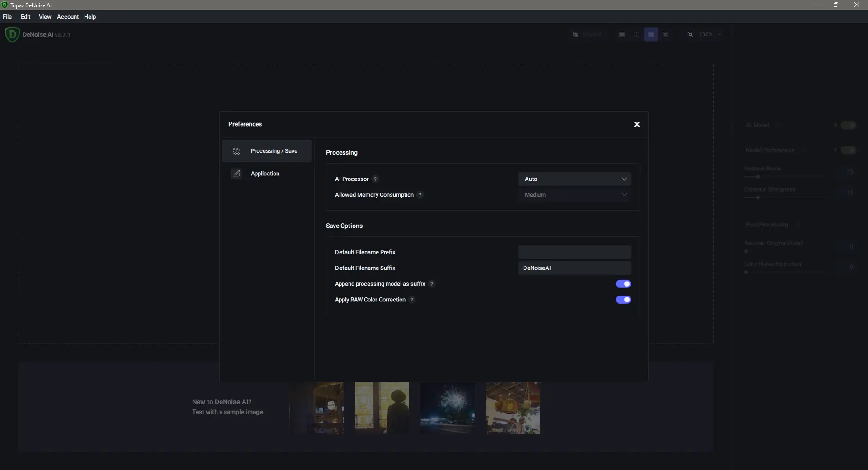Image resolution: width=868 pixels, height=470 pixels.
Task: Click the DeNoise AI shield logo
Action: 12,34
